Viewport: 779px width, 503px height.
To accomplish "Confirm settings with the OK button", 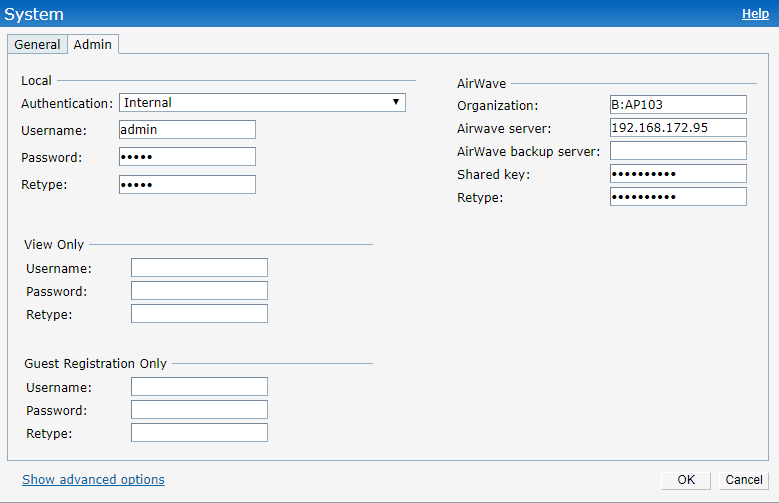I will tap(686, 480).
